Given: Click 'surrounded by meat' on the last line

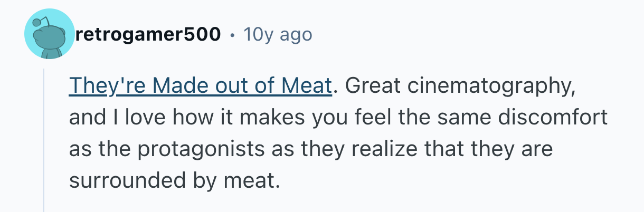Looking at the screenshot, I should pos(173,180).
